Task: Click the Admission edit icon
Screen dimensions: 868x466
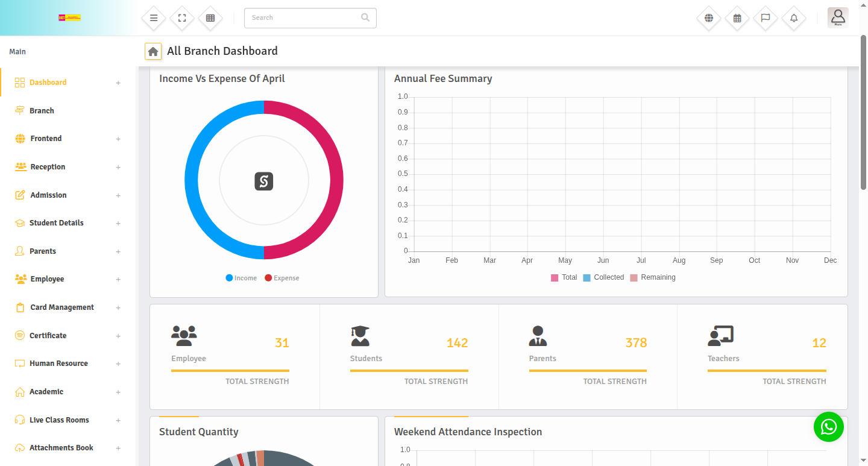Action: [x=20, y=195]
